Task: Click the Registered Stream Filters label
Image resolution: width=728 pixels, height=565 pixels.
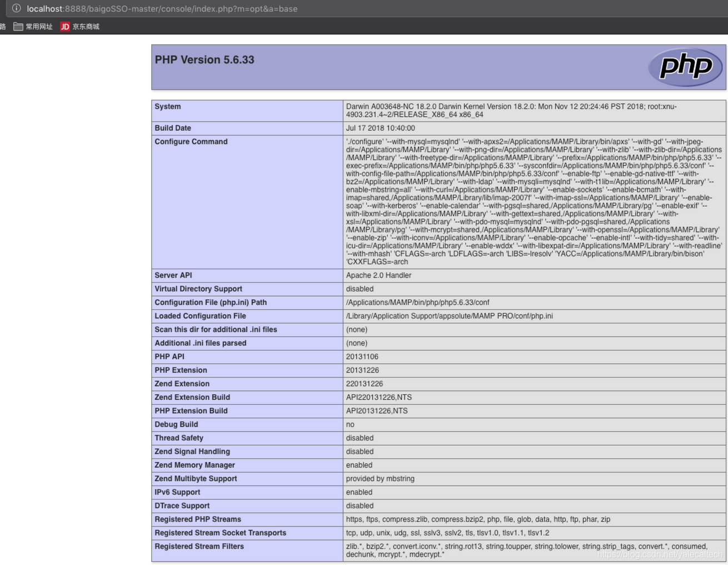Action: pos(199,547)
